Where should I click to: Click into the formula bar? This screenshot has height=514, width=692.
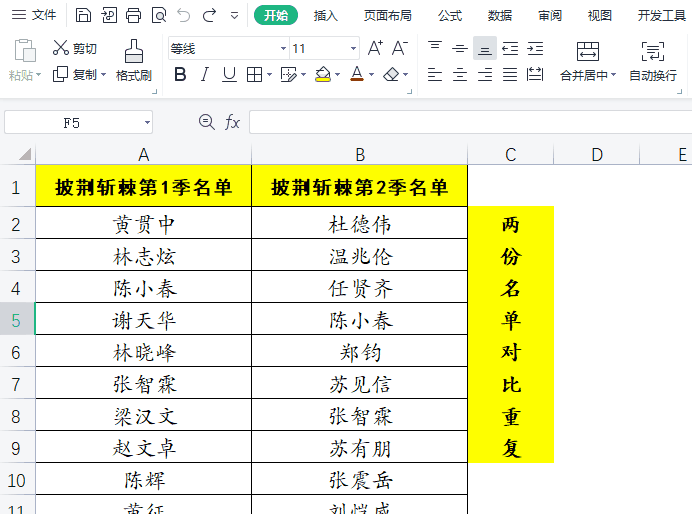point(470,122)
